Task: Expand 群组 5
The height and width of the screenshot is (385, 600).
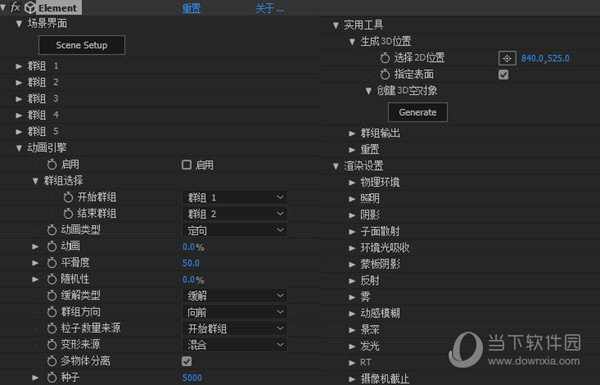Action: click(x=19, y=132)
